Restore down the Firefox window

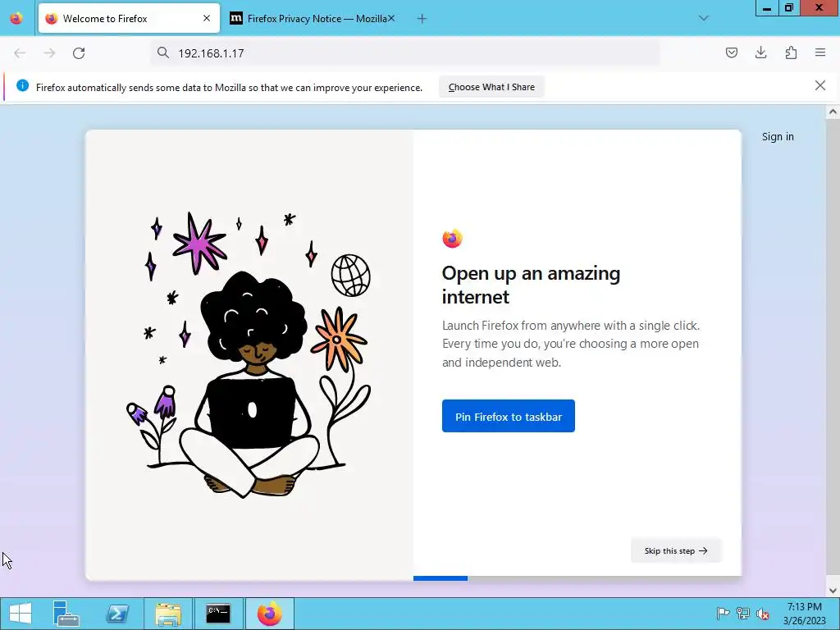(788, 8)
